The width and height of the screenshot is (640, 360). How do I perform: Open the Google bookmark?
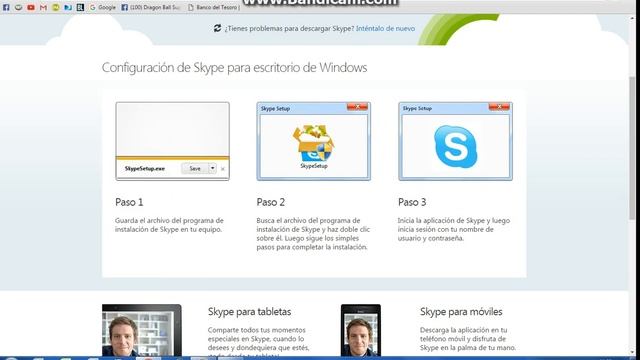coord(102,7)
